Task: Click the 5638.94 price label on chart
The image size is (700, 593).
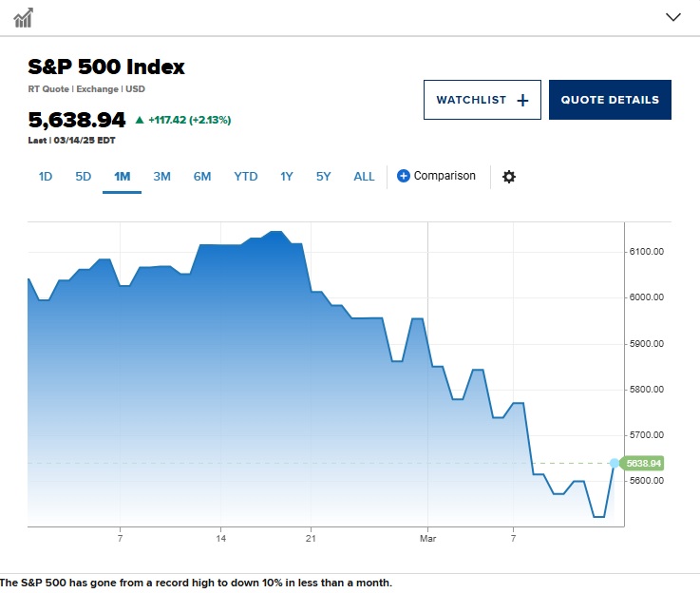Action: [x=643, y=464]
